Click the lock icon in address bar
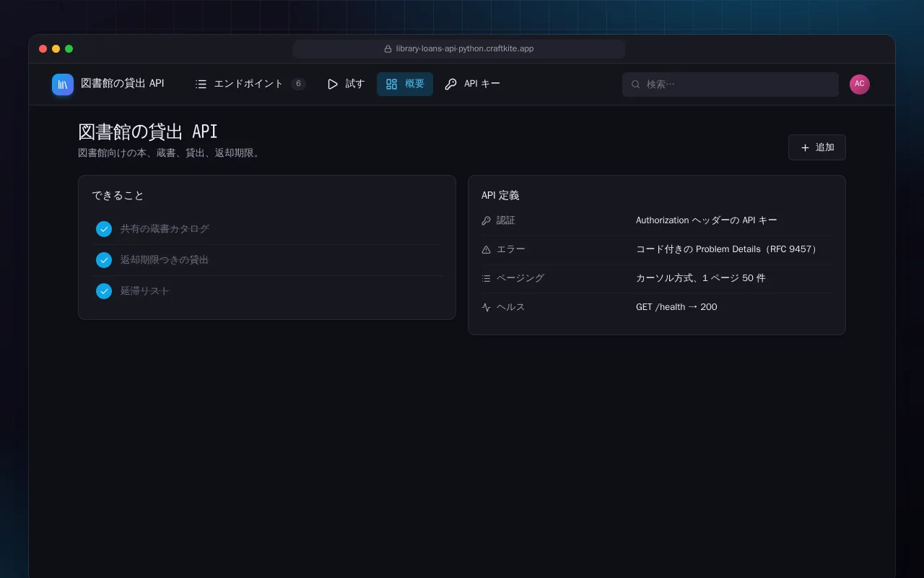 pyautogui.click(x=388, y=48)
